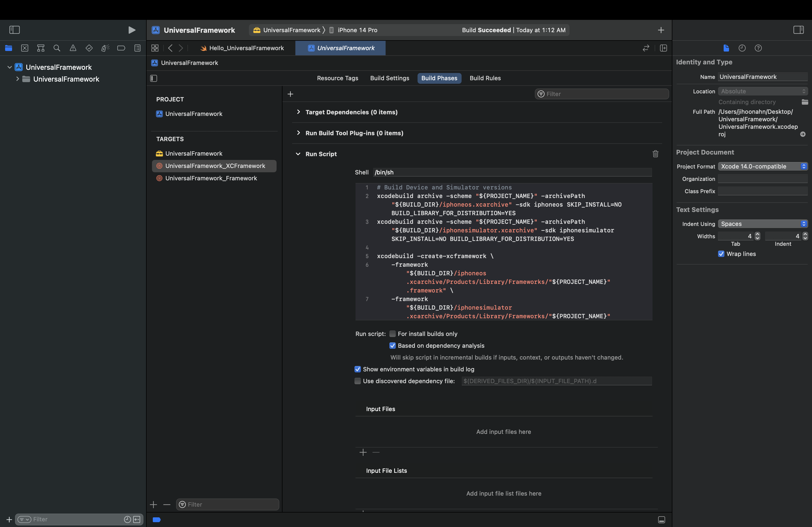Enable For install builds only
Screen dimensions: 812x527
point(392,334)
